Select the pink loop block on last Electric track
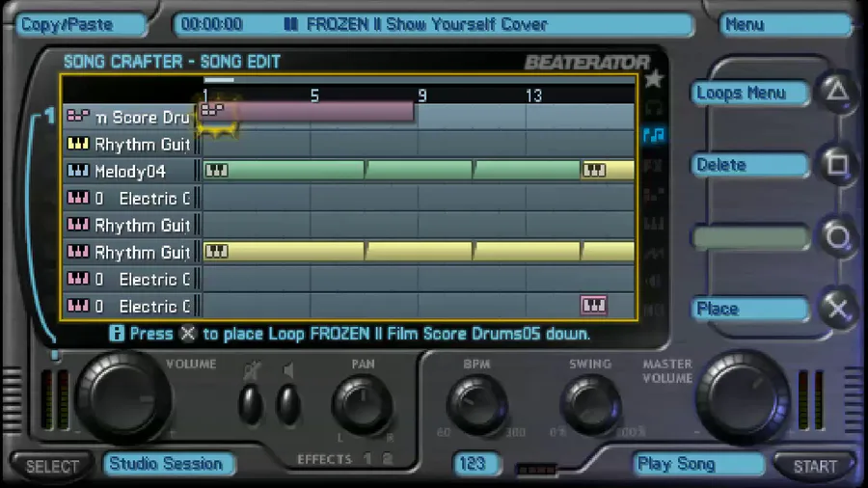This screenshot has height=488, width=868. (593, 306)
